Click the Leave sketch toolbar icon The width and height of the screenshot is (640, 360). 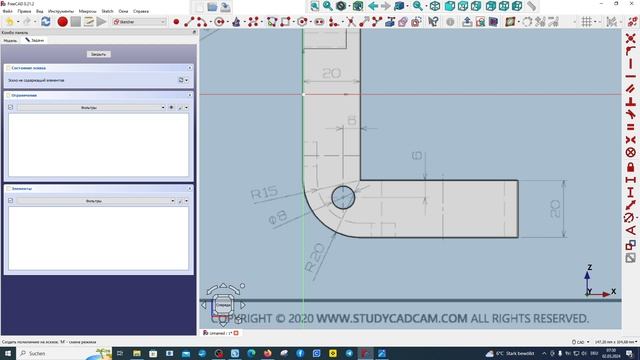[467, 22]
